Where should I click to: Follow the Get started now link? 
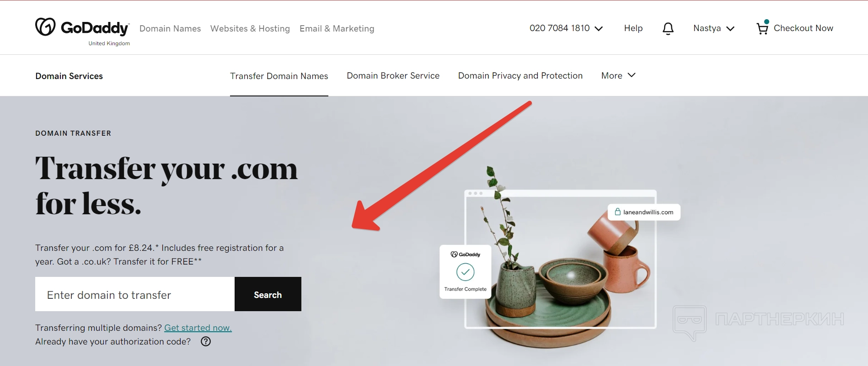click(x=198, y=328)
